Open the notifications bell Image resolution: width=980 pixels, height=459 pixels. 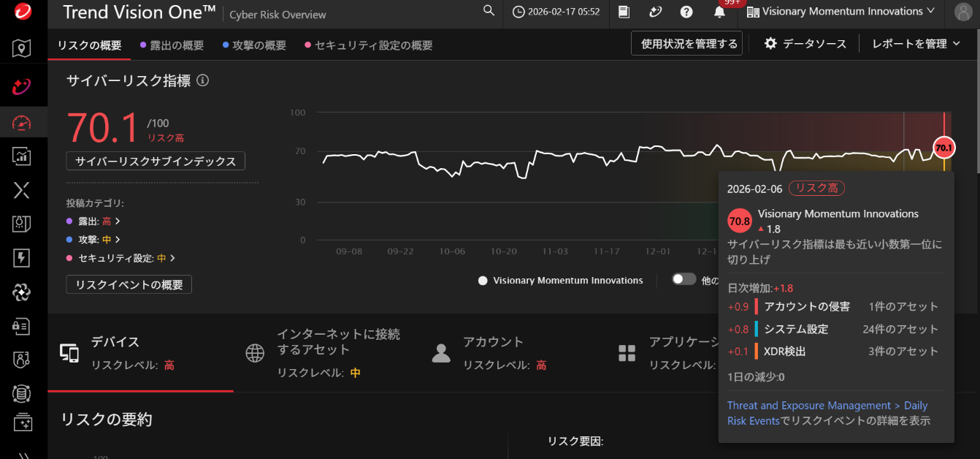(x=719, y=12)
